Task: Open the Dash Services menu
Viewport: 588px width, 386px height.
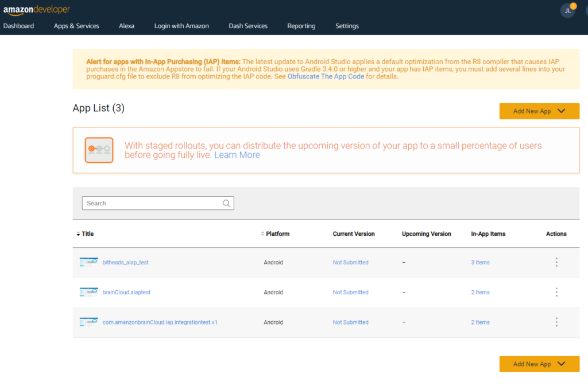Action: [248, 26]
